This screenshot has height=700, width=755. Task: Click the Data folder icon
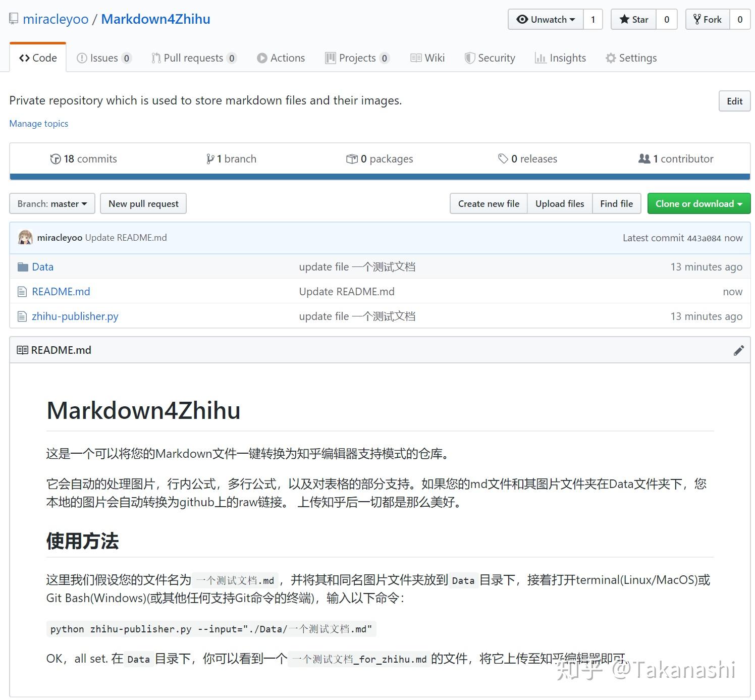pyautogui.click(x=23, y=267)
